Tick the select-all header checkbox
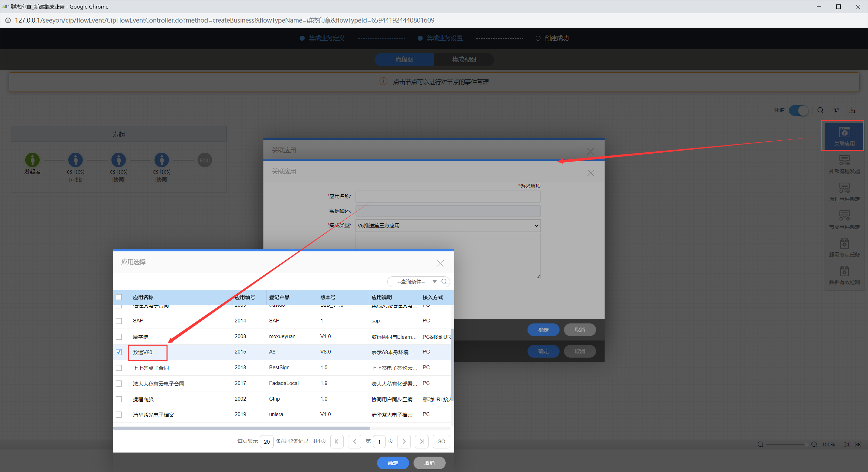868x472 pixels. pyautogui.click(x=119, y=297)
